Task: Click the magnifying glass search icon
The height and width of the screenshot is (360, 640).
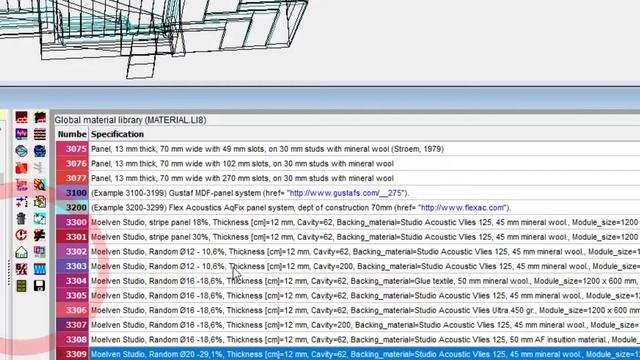Action: [40, 185]
